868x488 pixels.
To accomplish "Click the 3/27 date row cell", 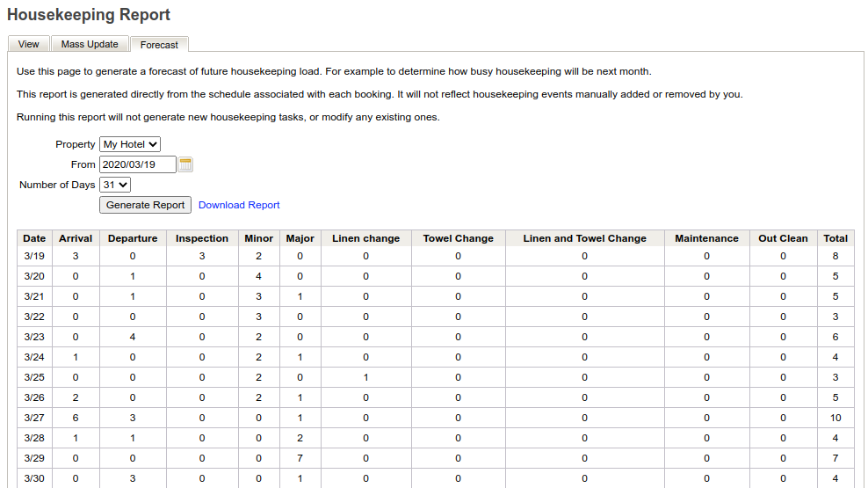I will point(34,418).
